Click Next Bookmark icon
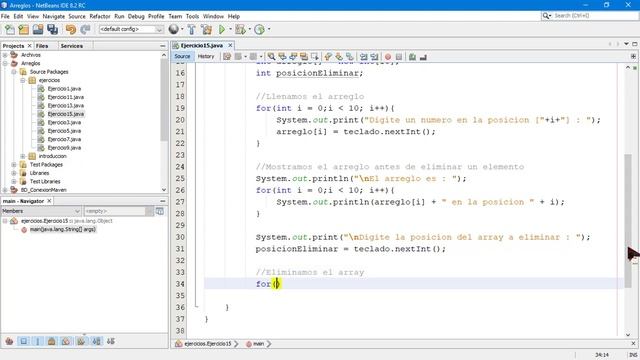The width and height of the screenshot is (640, 360). (339, 57)
